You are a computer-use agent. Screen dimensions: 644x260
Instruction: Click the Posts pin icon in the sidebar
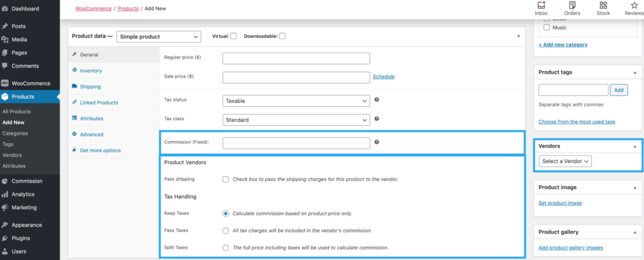click(x=5, y=26)
